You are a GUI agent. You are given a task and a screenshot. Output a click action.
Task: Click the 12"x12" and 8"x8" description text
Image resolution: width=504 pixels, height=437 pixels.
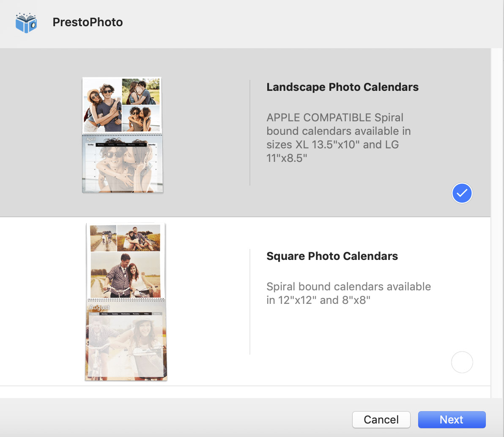[x=348, y=293]
